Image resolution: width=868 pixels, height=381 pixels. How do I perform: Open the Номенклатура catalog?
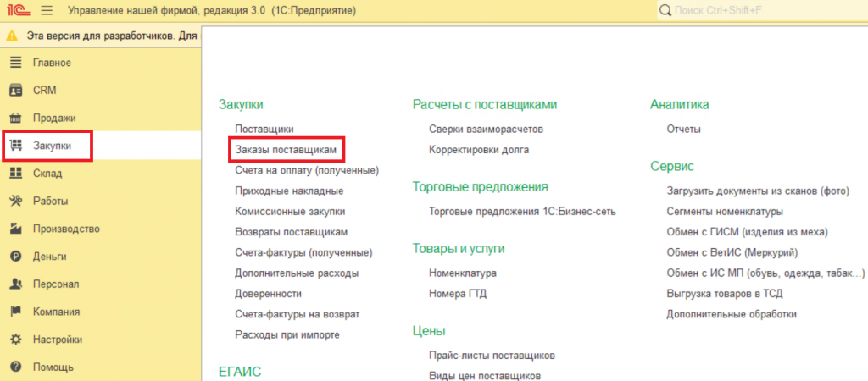462,273
